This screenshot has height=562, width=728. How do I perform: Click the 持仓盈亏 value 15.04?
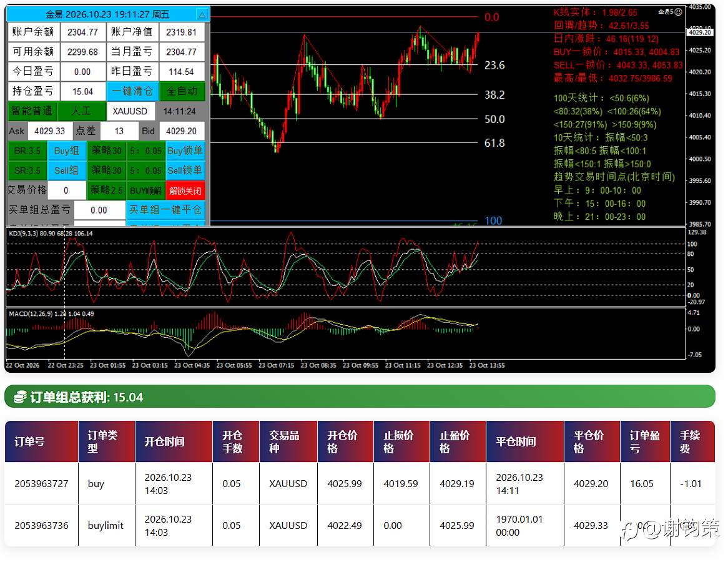82,92
